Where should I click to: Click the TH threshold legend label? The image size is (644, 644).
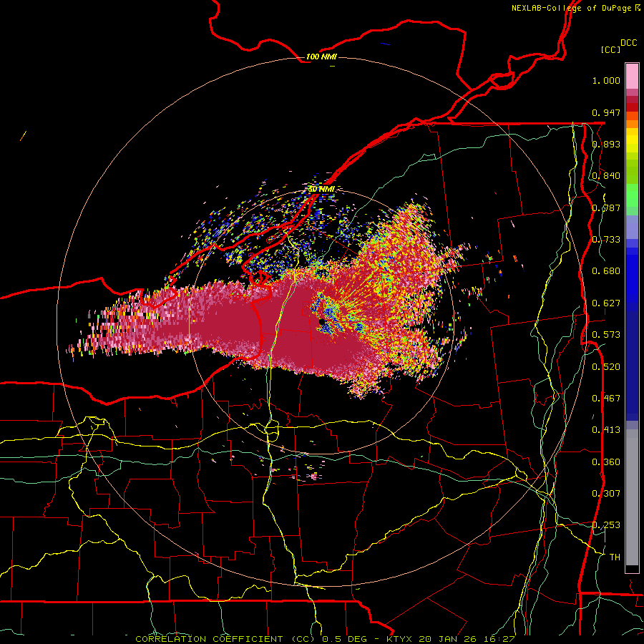tap(615, 557)
